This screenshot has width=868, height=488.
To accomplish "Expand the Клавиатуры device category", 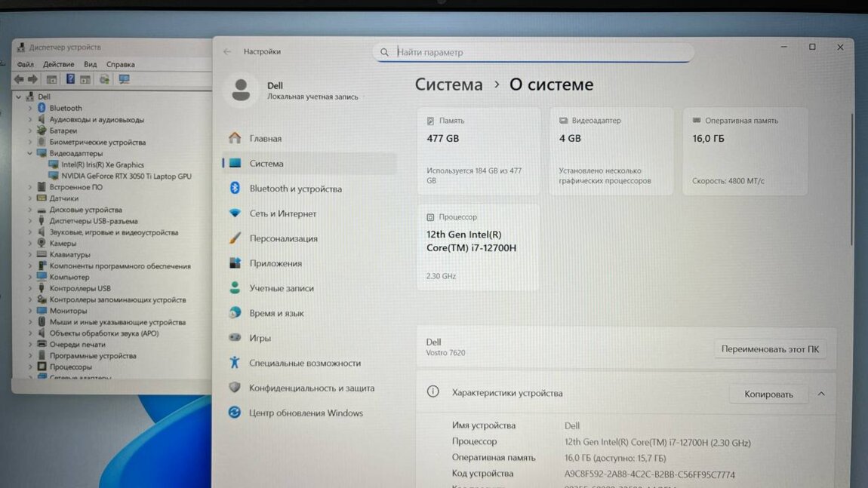I will (30, 255).
